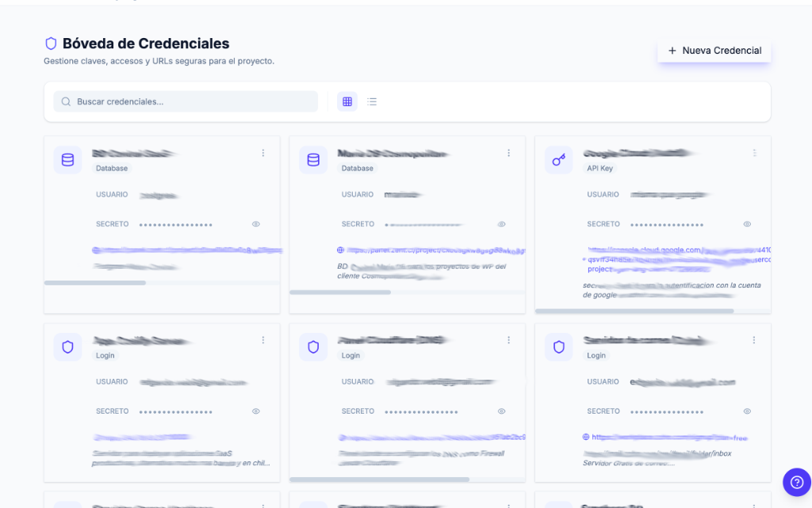Viewport: 812px width, 508px height.
Task: Click horizontal scrollbar on 'DNS como Firewall' card
Action: pos(380,479)
